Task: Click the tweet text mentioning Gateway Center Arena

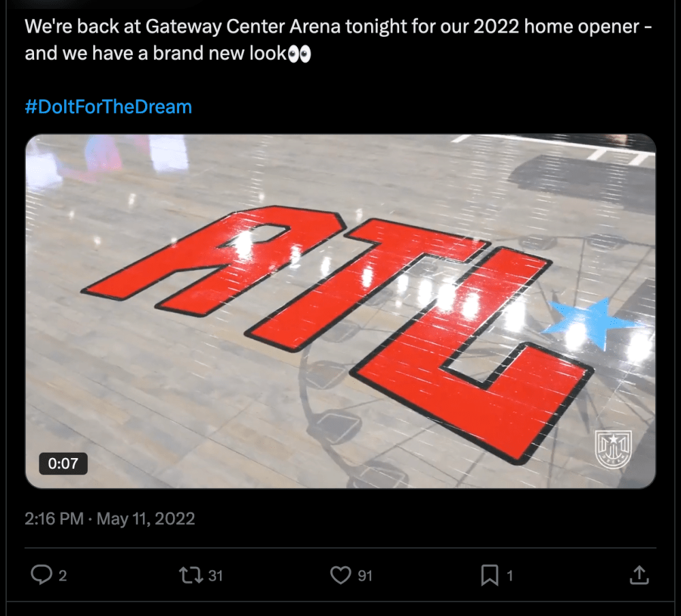Action: (x=338, y=27)
